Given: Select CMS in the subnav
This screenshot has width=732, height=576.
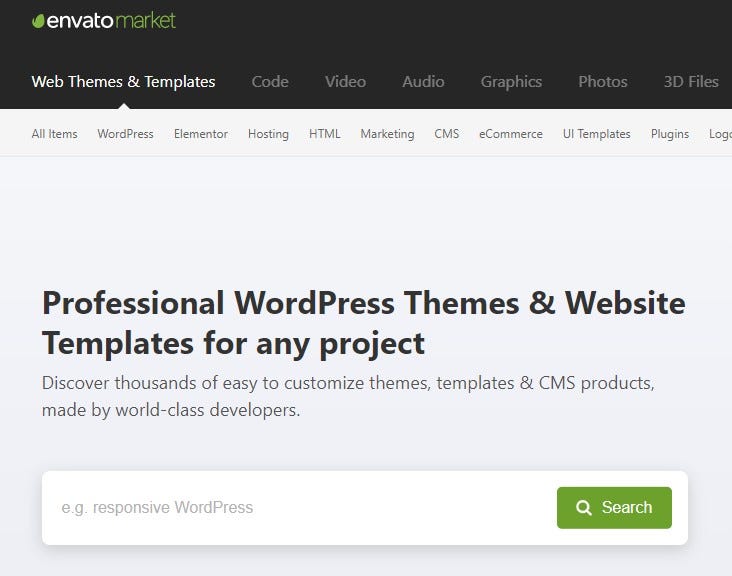Looking at the screenshot, I should [447, 134].
